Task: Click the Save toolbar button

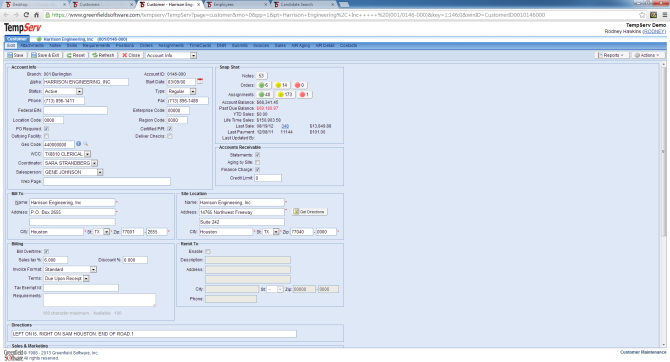Action: [16, 55]
